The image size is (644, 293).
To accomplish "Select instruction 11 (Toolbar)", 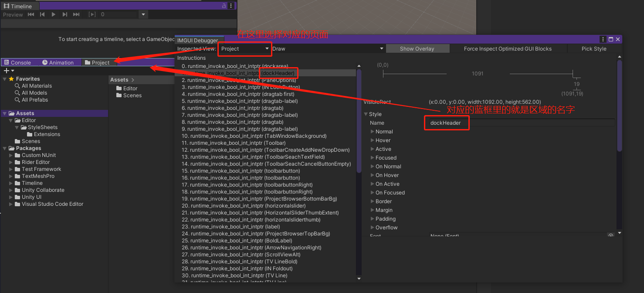I will [266, 143].
